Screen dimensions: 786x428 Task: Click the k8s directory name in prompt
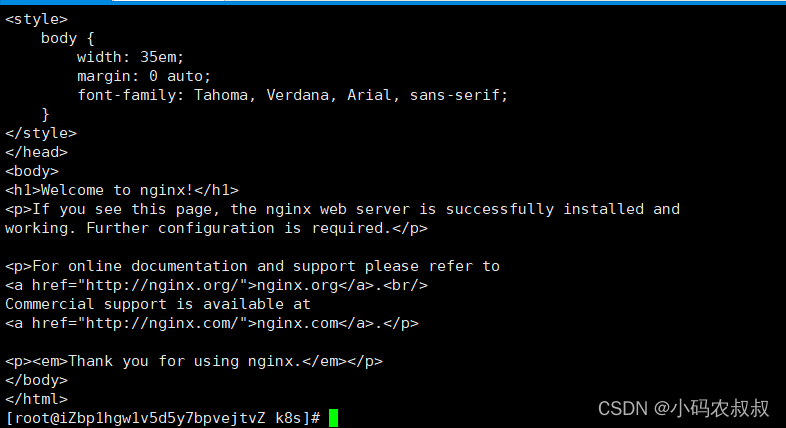tap(288, 418)
